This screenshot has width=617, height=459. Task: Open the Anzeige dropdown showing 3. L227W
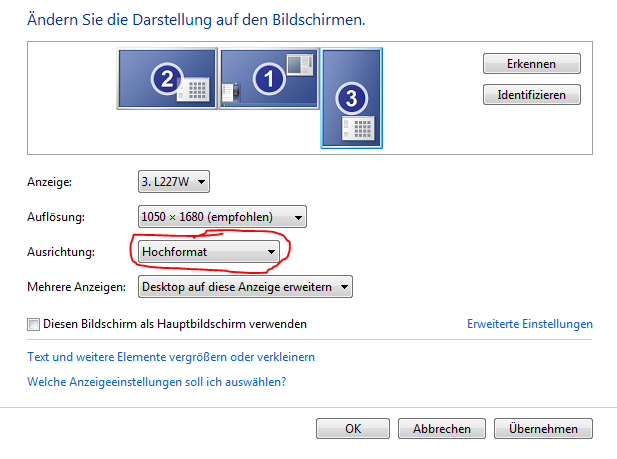(174, 181)
